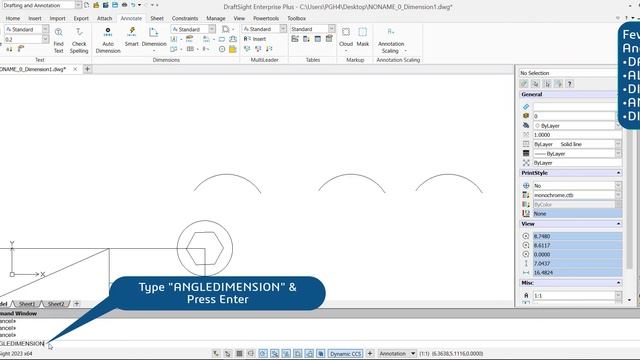This screenshot has width=640, height=360.
Task: Open the Powertools ribbon tab
Action: pos(266,18)
